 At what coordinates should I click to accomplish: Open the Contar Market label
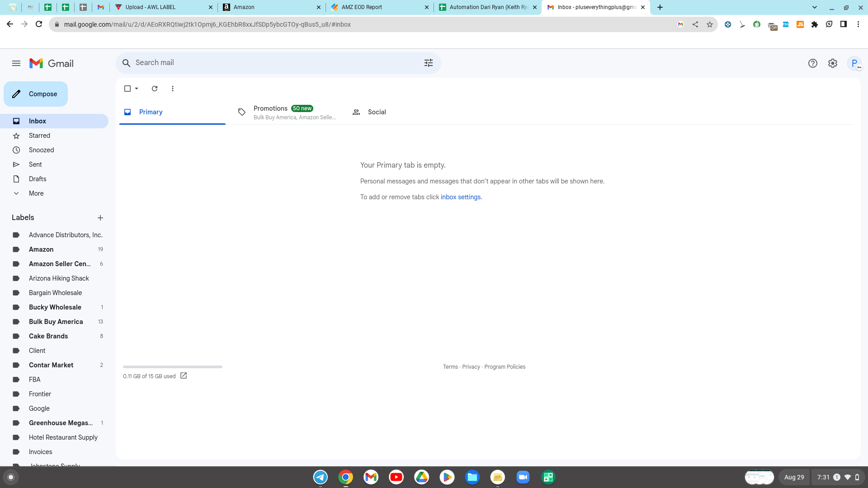54,365
